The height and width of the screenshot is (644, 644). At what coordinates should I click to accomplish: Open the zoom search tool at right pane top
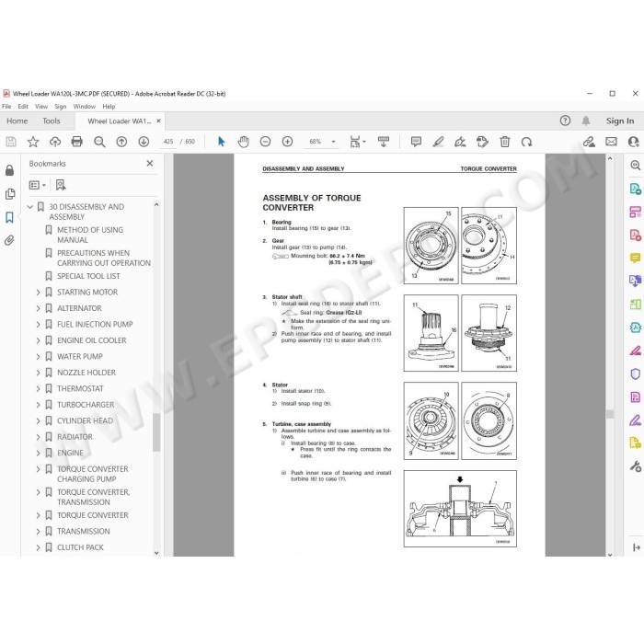(635, 165)
